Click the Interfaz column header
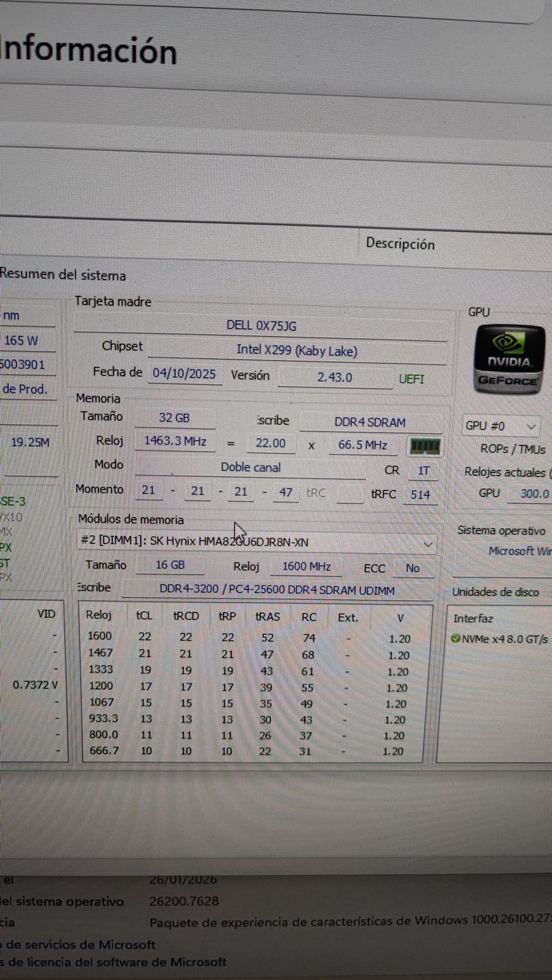The width and height of the screenshot is (552, 980). [x=473, y=619]
